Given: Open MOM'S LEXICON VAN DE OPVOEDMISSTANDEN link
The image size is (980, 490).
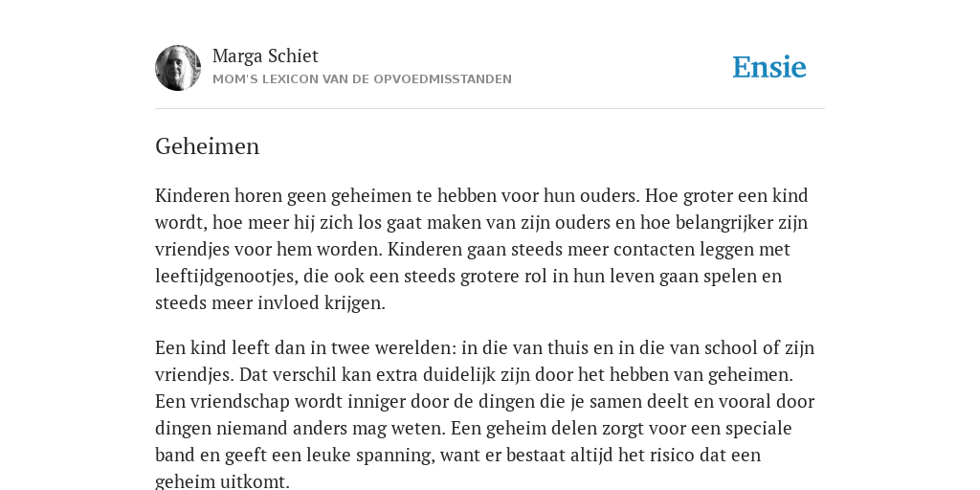Looking at the screenshot, I should [362, 79].
